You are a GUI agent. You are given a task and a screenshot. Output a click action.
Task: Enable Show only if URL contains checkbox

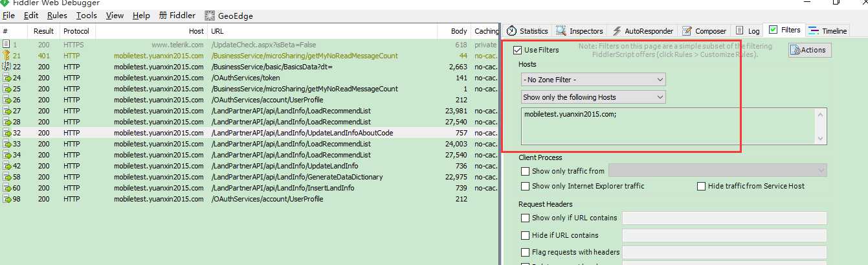[526, 218]
